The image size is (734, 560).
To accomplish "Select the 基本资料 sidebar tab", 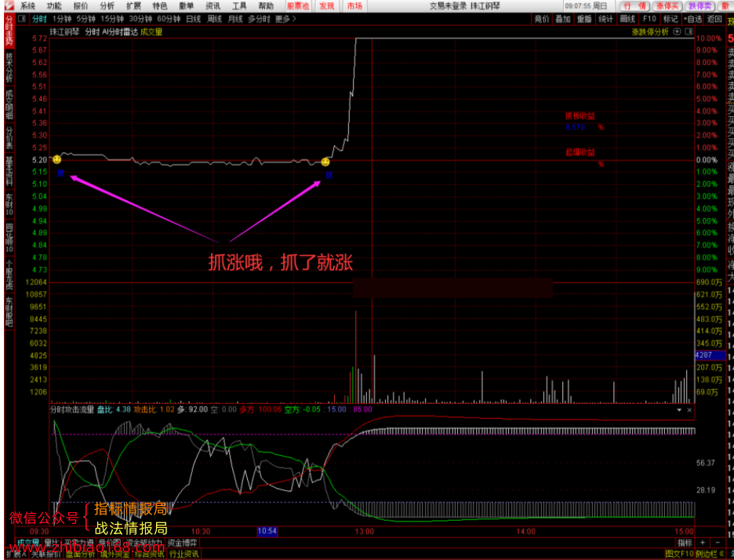I will pos(9,170).
